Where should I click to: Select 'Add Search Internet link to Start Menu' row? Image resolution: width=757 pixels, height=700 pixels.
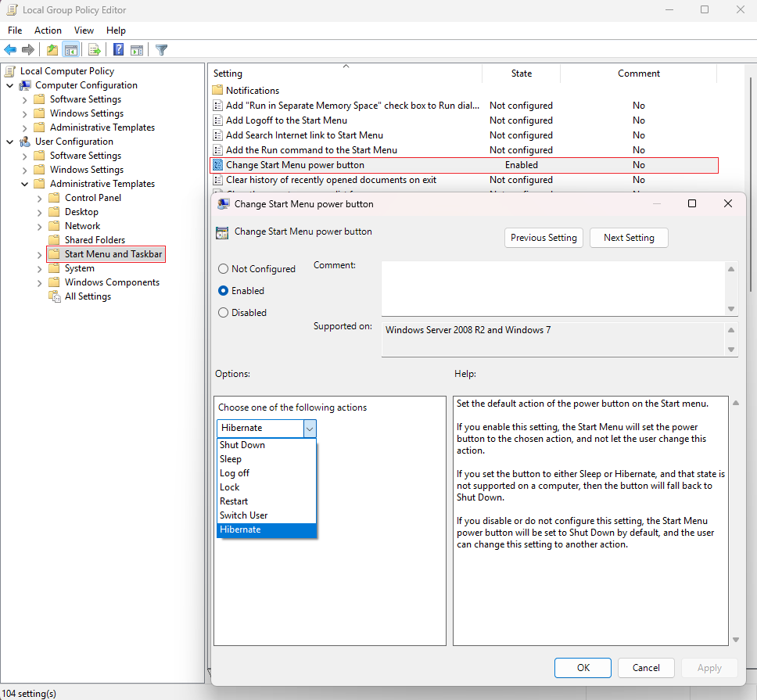[464, 135]
